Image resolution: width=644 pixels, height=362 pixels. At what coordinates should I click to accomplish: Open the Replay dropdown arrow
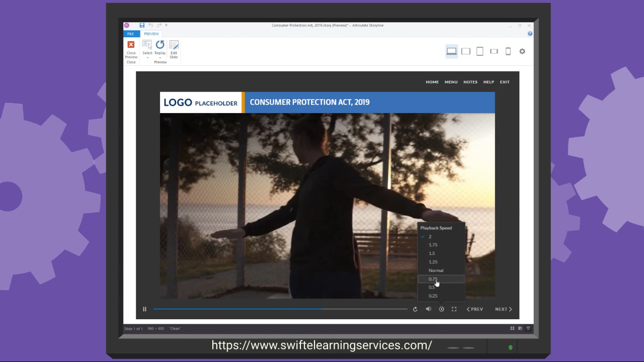(160, 57)
